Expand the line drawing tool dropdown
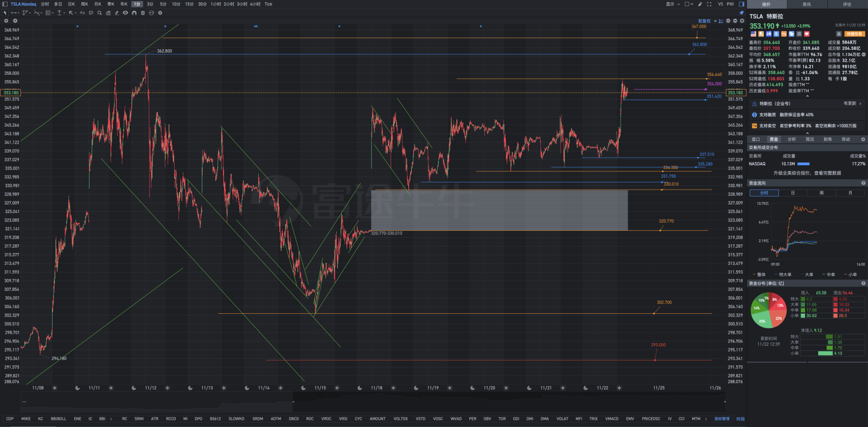This screenshot has height=427, width=868. (18, 13)
